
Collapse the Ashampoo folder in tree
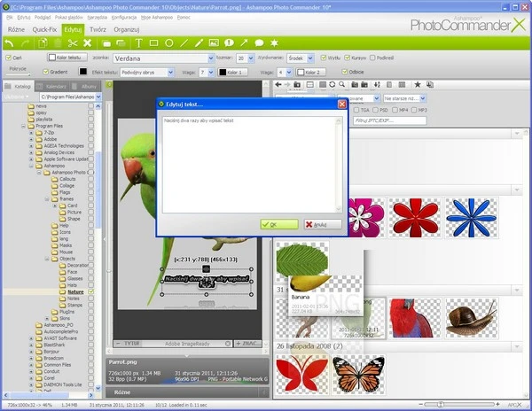click(32, 166)
